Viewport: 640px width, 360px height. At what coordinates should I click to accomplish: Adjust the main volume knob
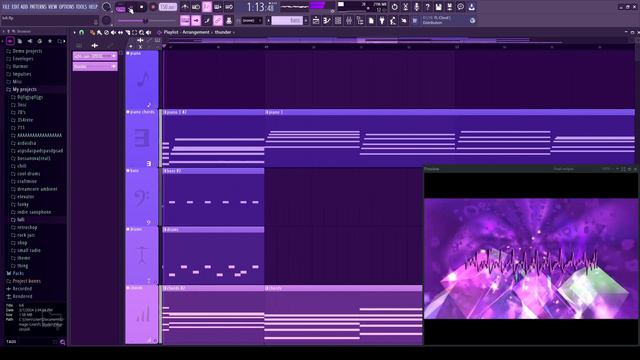[x=106, y=7]
